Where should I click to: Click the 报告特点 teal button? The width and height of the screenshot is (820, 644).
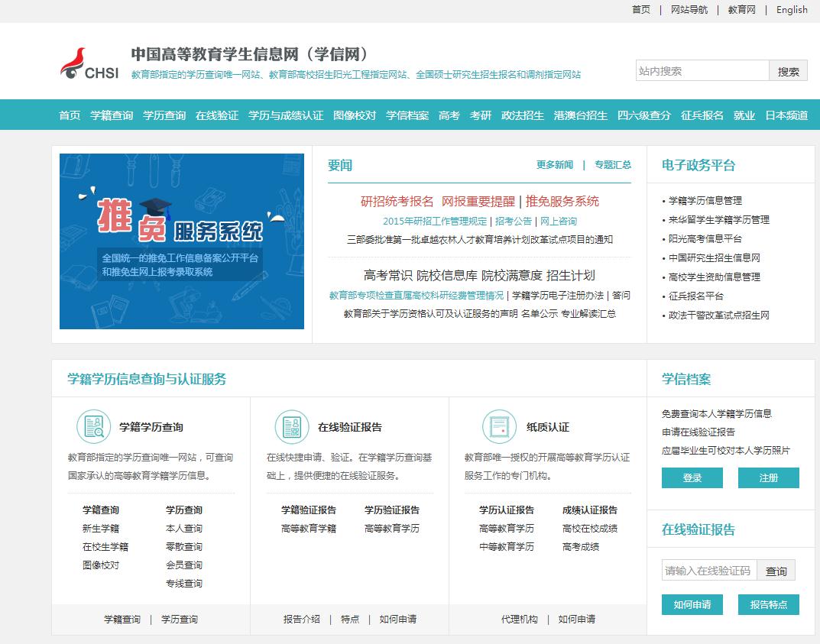coord(768,604)
